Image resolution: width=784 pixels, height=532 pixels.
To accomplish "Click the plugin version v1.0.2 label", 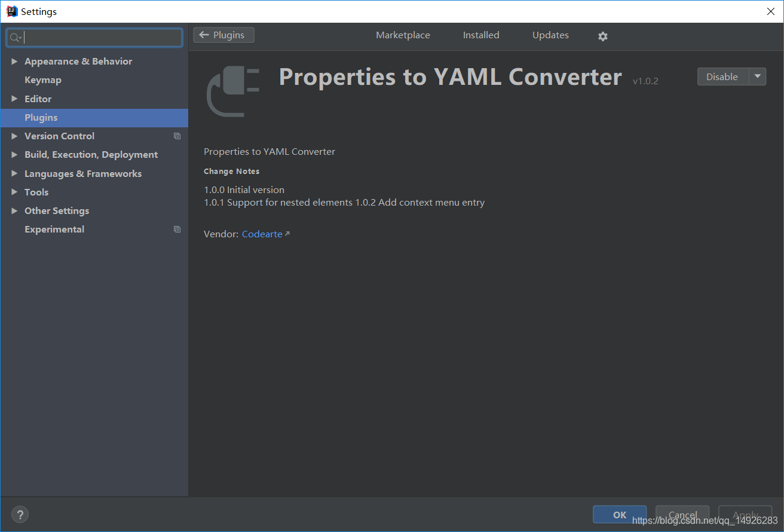I will tap(645, 81).
